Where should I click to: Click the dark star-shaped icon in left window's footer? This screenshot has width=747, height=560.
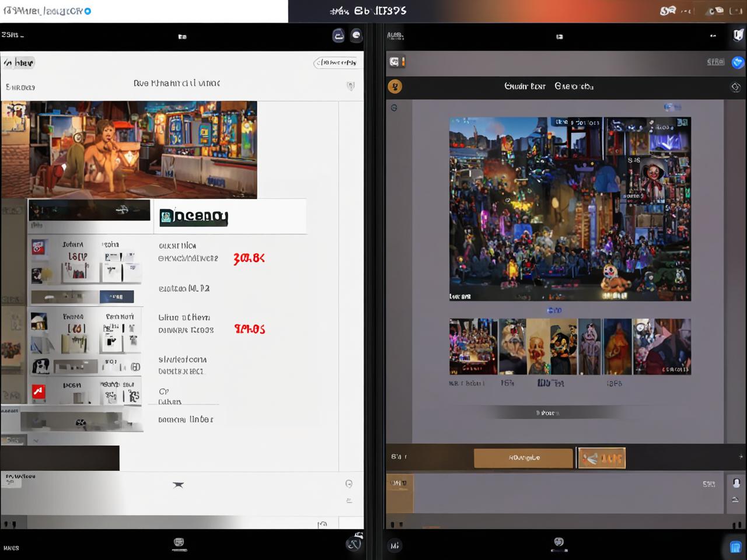click(178, 484)
